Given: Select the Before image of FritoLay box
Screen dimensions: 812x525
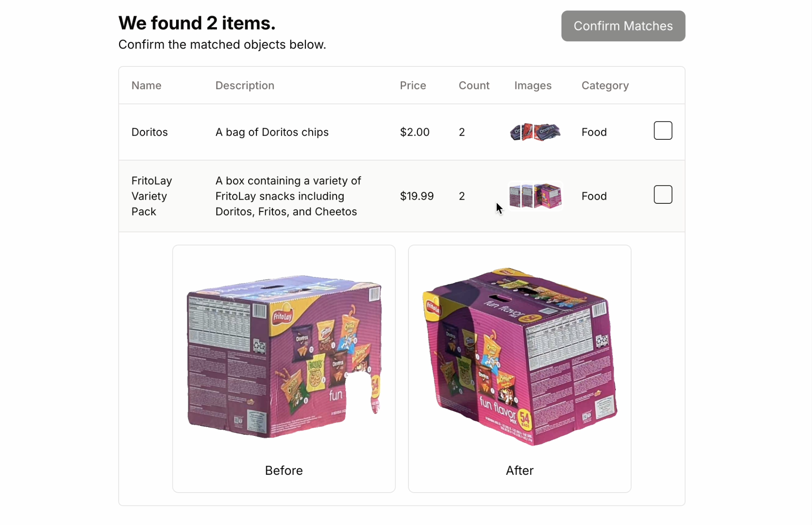Looking at the screenshot, I should tap(284, 356).
